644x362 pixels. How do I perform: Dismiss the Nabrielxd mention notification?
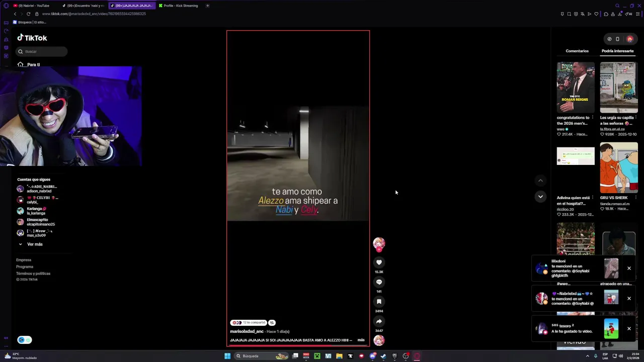[x=629, y=299]
